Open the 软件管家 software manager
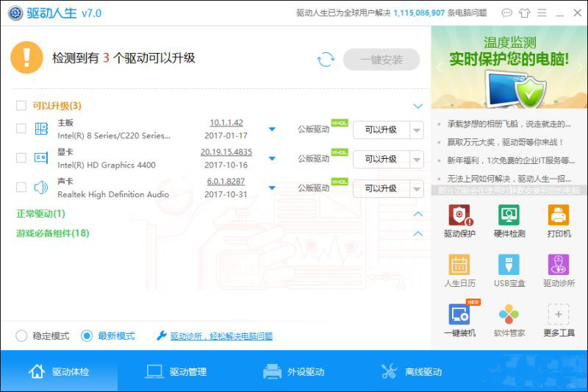Screen dimensions: 588x392 click(509, 320)
